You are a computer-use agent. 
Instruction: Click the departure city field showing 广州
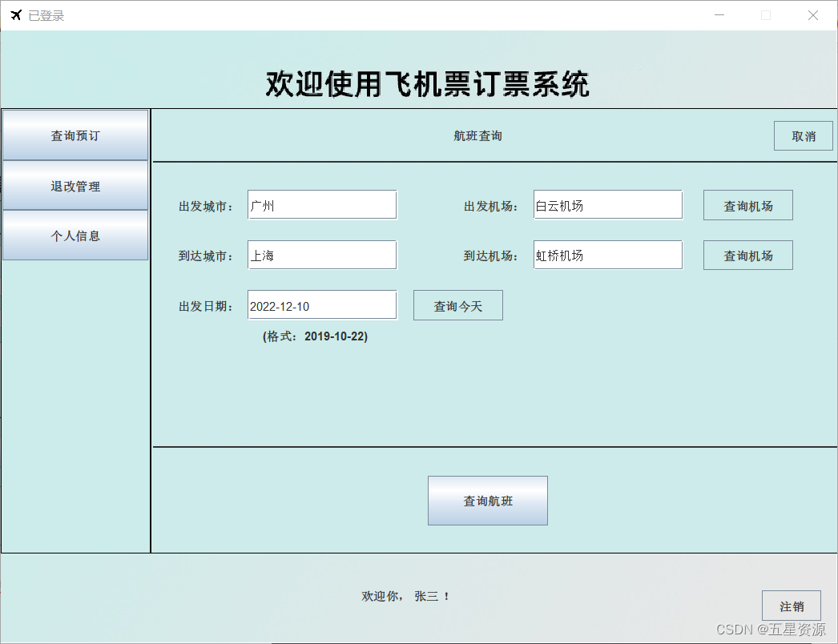click(x=321, y=205)
